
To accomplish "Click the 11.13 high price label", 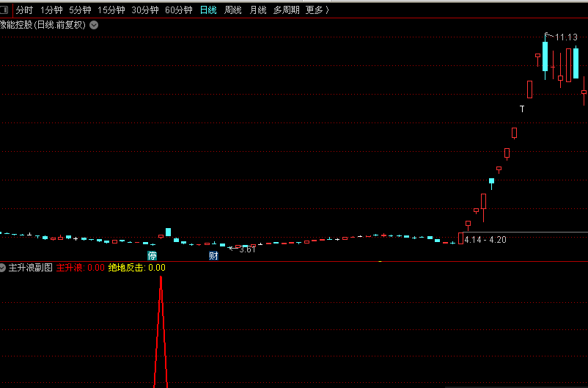I will (566, 37).
